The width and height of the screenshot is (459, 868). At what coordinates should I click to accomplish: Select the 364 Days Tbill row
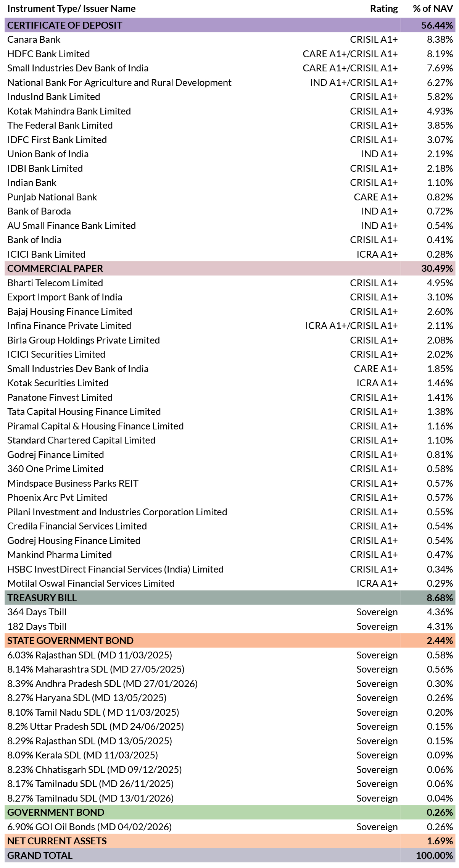pyautogui.click(x=230, y=612)
